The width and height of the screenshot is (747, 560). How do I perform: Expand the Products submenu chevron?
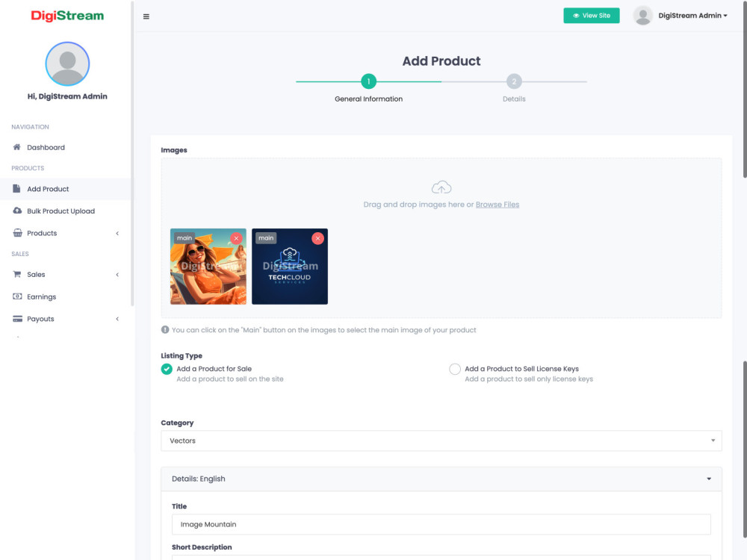(117, 233)
